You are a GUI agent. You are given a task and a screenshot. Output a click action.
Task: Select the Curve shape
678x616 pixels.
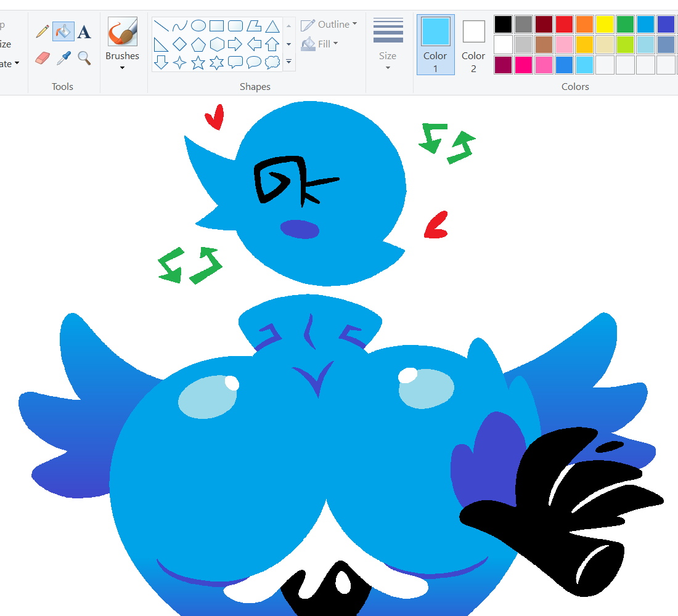pos(180,26)
